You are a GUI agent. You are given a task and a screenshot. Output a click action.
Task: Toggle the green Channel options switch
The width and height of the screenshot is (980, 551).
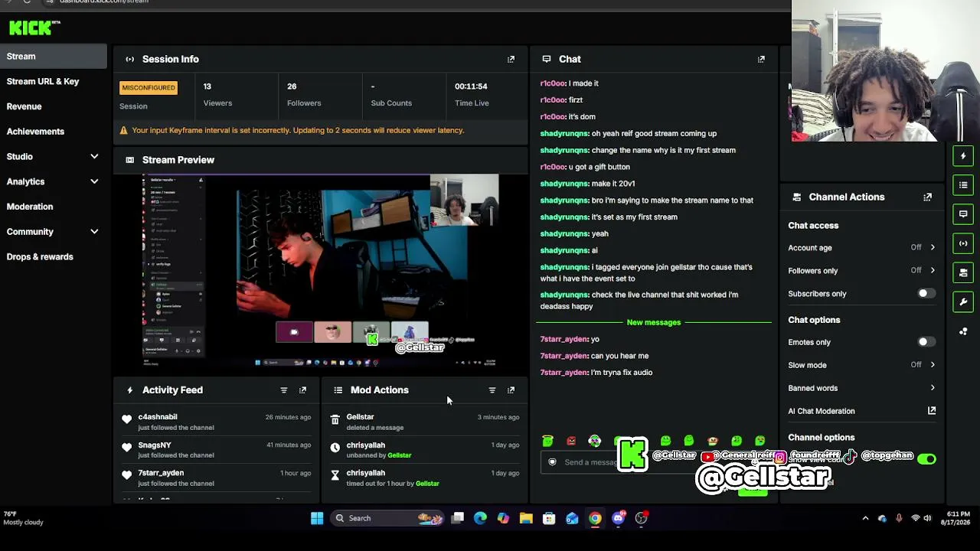[926, 459]
